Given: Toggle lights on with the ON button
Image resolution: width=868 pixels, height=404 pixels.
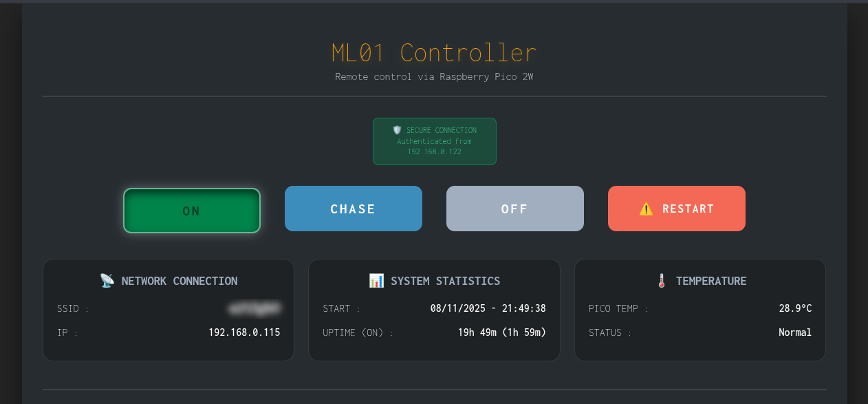Looking at the screenshot, I should (x=191, y=211).
